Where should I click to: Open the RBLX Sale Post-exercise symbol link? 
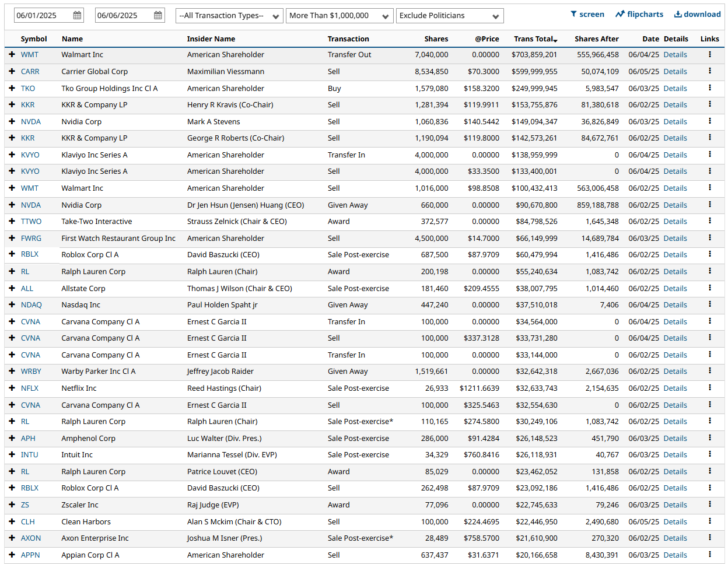coord(30,254)
